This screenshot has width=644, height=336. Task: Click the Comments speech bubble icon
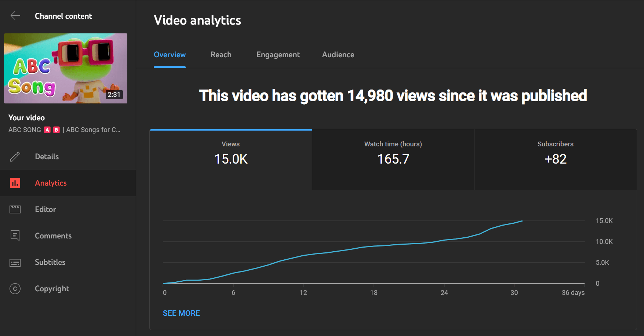pyautogui.click(x=15, y=236)
